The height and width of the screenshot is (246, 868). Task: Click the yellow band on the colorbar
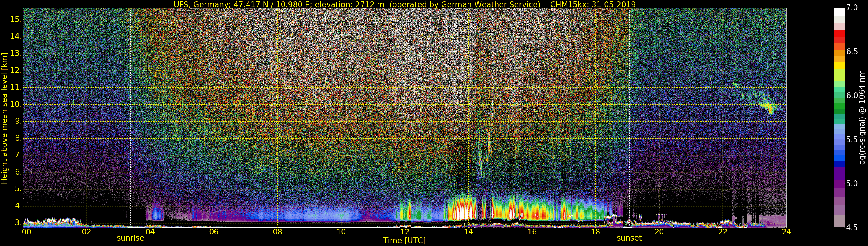point(839,65)
